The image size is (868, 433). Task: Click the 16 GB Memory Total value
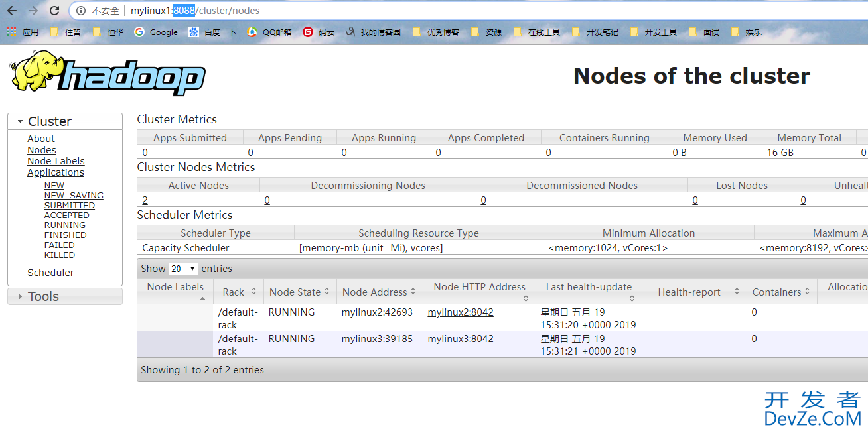coord(780,153)
